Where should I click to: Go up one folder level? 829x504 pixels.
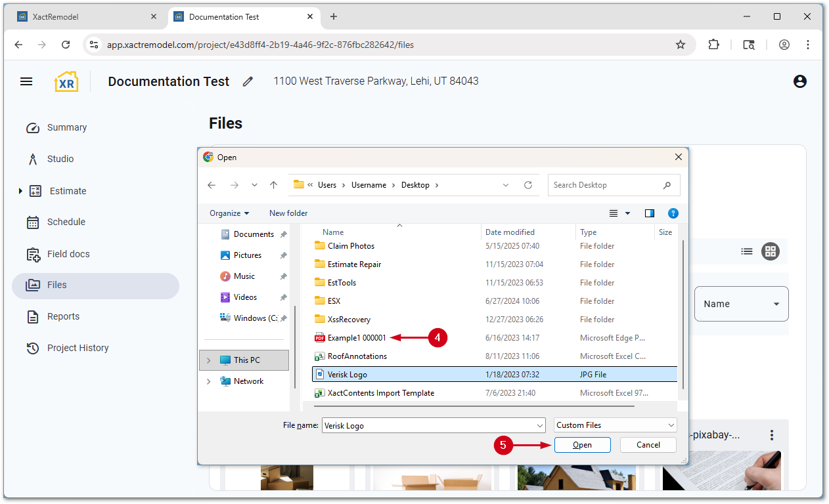point(273,185)
